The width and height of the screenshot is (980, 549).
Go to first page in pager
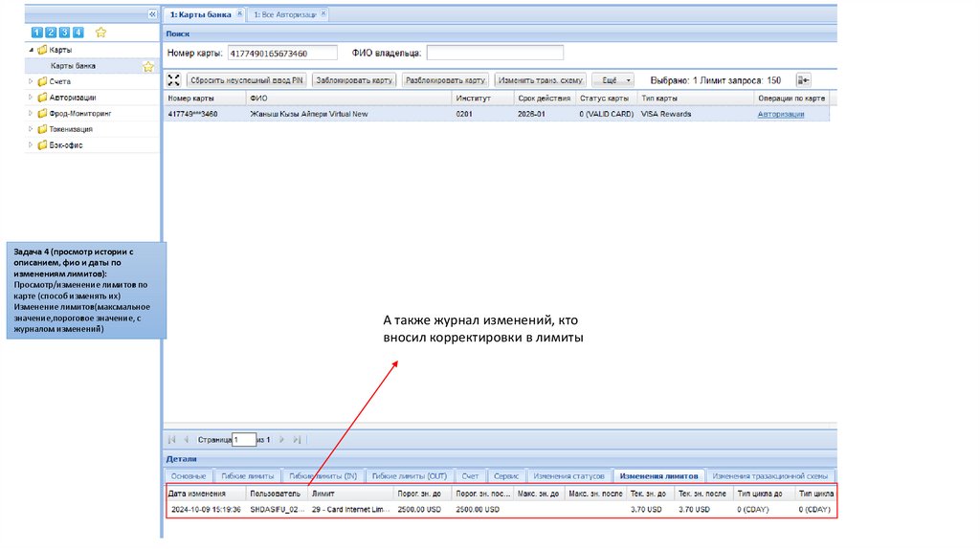(172, 440)
